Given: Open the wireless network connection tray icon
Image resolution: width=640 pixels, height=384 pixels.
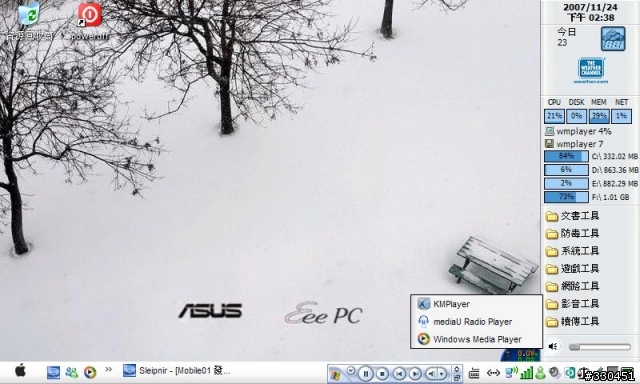Looking at the screenshot, I should pyautogui.click(x=511, y=373).
